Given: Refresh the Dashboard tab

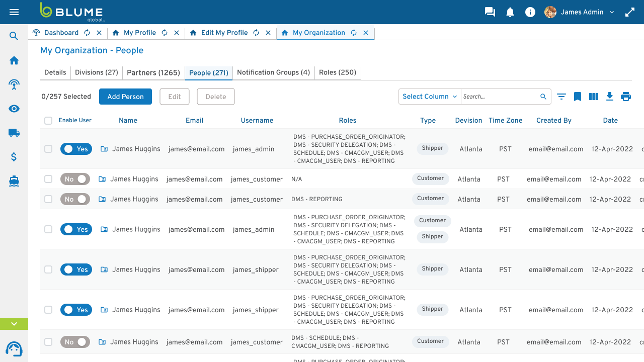Looking at the screenshot, I should point(87,33).
